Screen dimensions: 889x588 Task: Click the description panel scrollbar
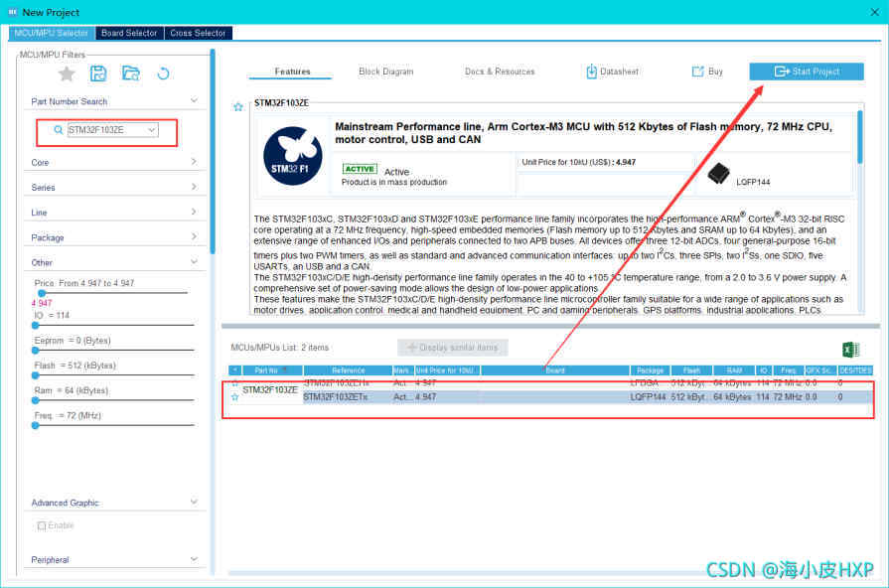860,137
